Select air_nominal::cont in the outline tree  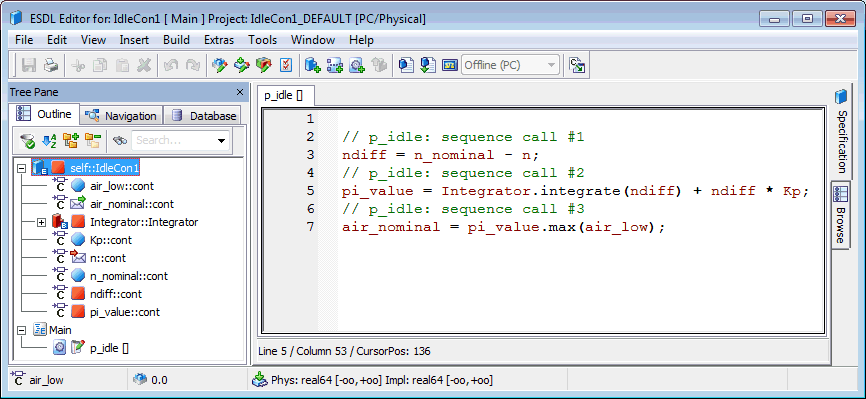coord(132,204)
